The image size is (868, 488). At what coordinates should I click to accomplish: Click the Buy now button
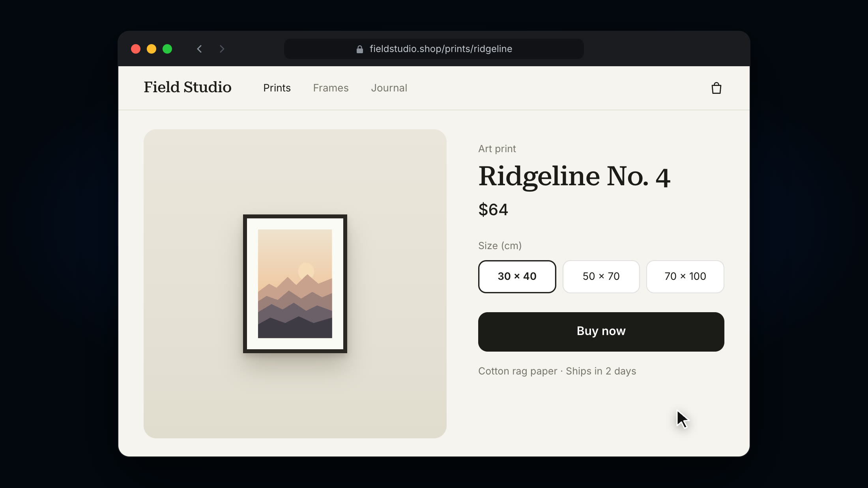point(601,332)
